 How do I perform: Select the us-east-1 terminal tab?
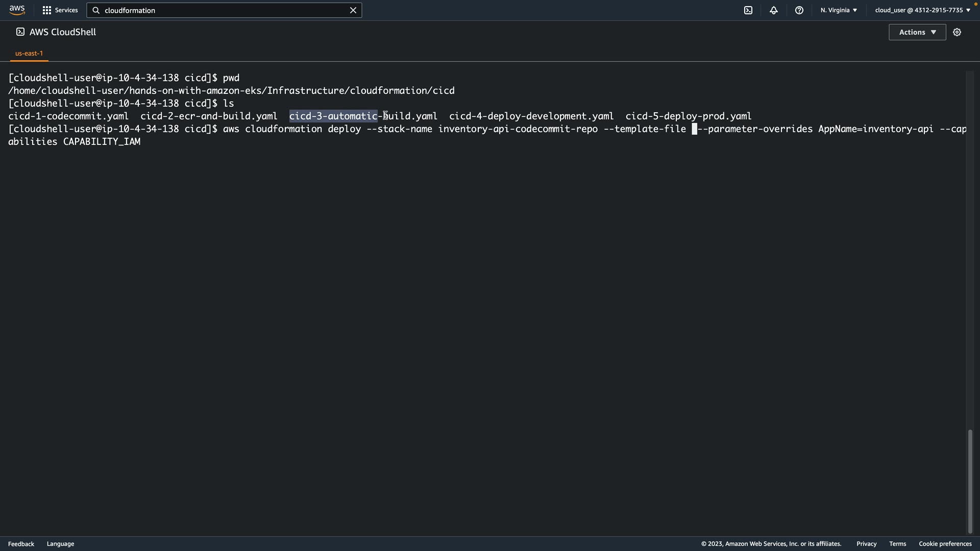click(x=29, y=53)
